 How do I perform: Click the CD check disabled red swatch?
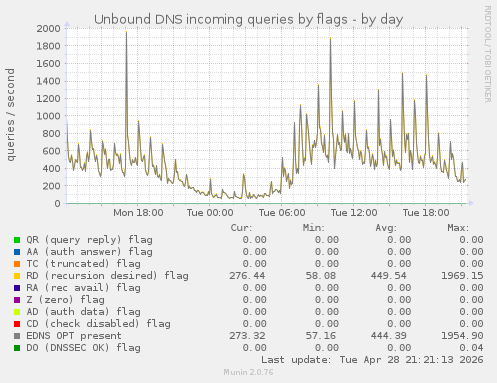[17, 324]
